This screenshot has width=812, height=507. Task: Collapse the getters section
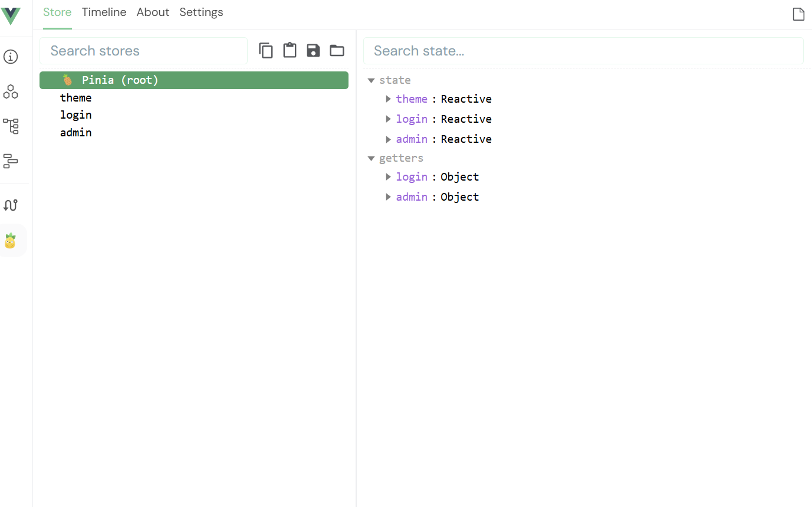tap(372, 158)
